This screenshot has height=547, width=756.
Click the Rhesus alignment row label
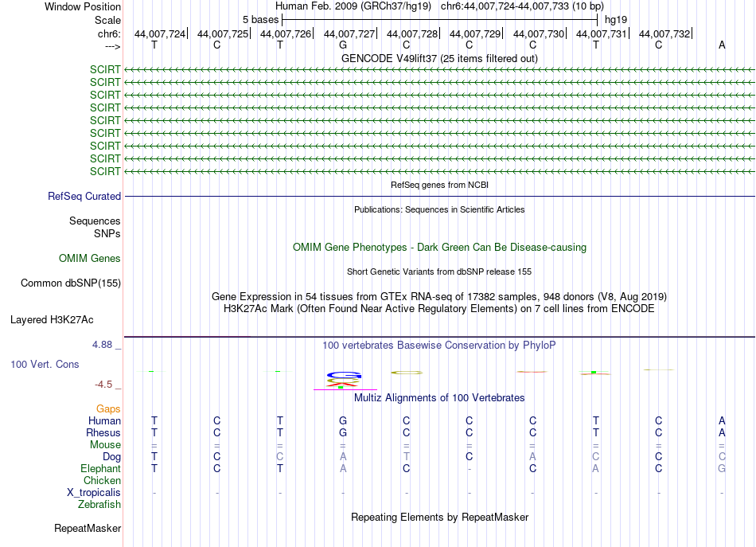point(103,432)
